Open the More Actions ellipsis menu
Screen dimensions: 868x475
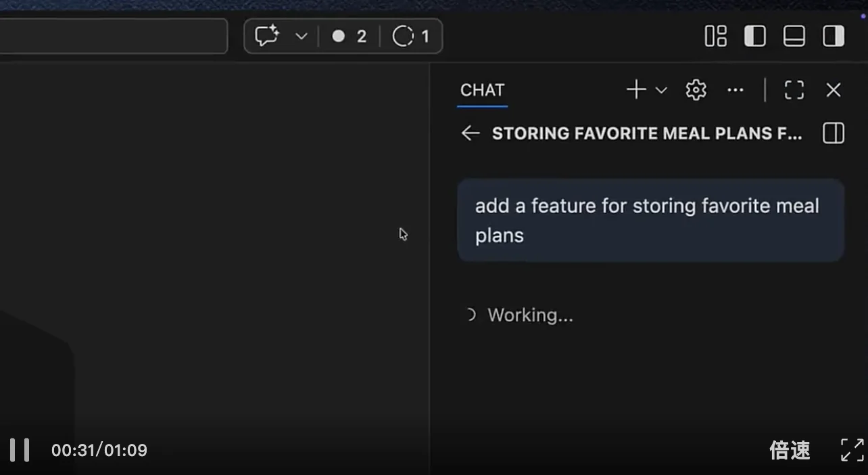736,89
